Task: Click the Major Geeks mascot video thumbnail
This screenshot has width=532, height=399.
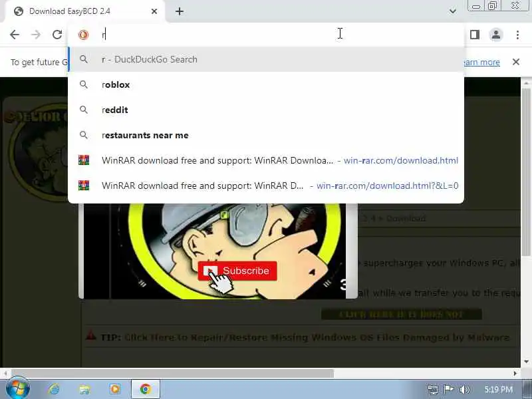Action: point(218,251)
